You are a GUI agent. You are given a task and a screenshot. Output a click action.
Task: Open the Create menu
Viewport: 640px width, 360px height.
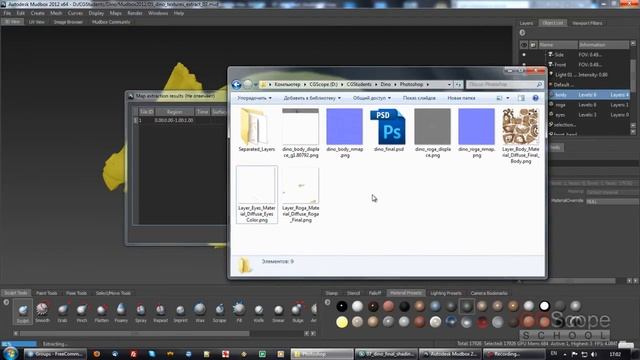38,13
